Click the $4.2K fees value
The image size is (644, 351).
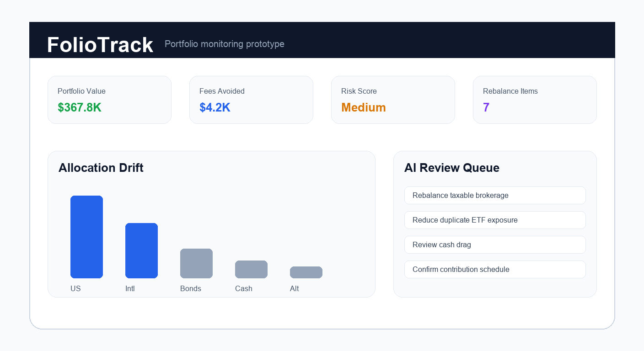(215, 107)
